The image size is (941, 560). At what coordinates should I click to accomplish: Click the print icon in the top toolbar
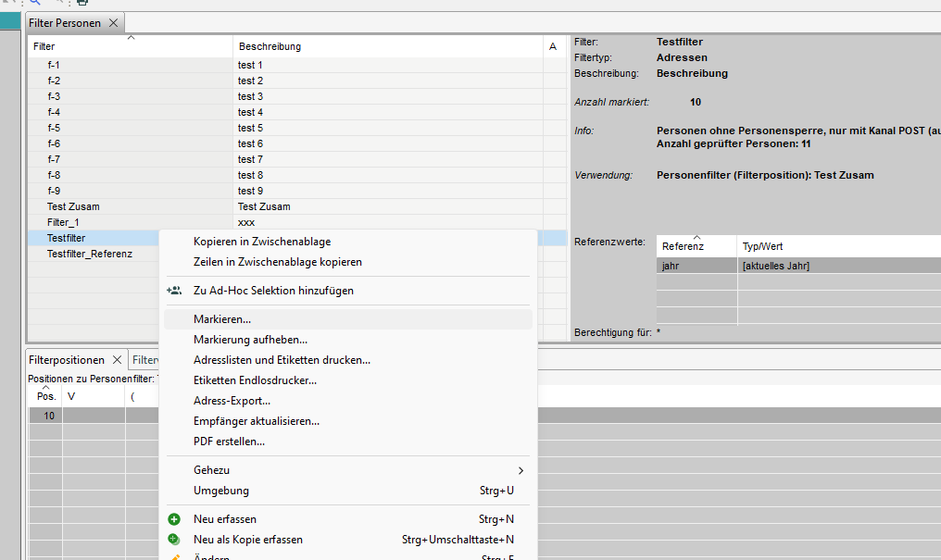(82, 3)
